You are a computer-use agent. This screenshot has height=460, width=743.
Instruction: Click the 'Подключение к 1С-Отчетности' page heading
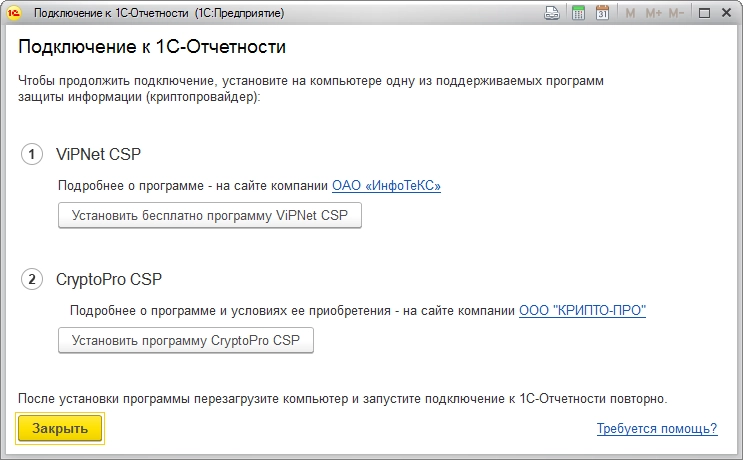click(152, 47)
